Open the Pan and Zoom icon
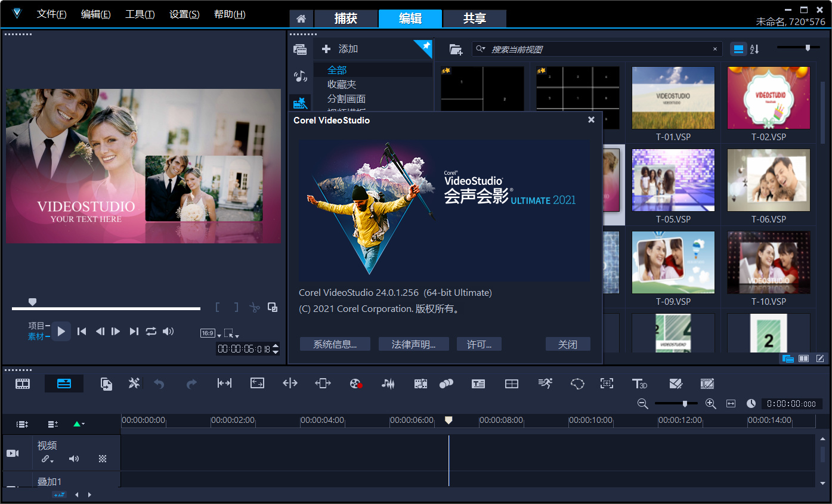This screenshot has height=504, width=832. click(x=607, y=384)
